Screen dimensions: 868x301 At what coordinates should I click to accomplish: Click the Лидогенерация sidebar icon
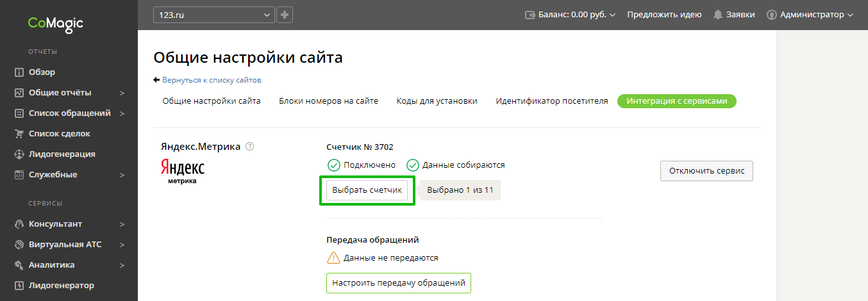(x=19, y=154)
